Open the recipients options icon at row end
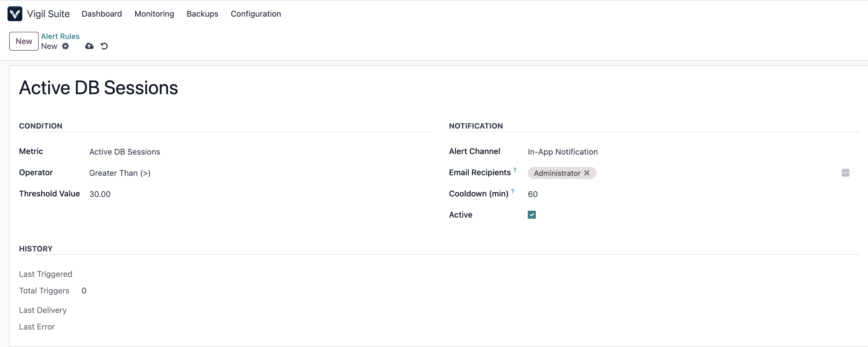Screen dimensions: 868x347 [x=845, y=173]
